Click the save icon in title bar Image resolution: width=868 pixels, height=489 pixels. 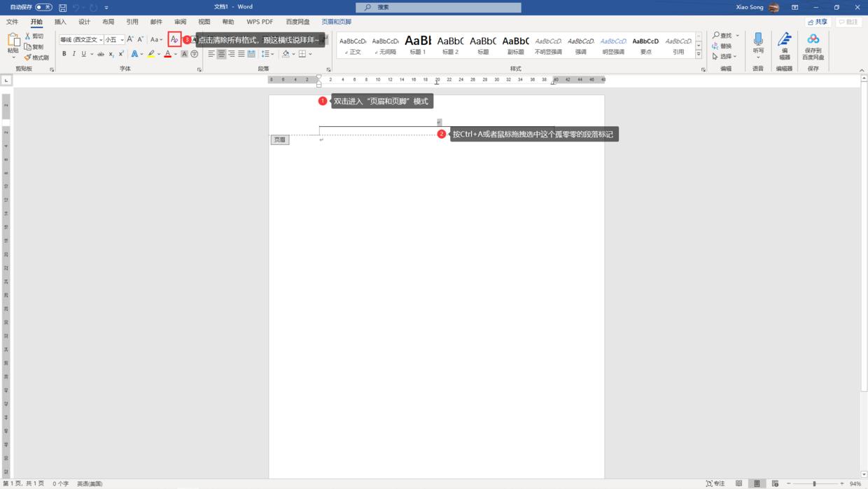tap(62, 7)
